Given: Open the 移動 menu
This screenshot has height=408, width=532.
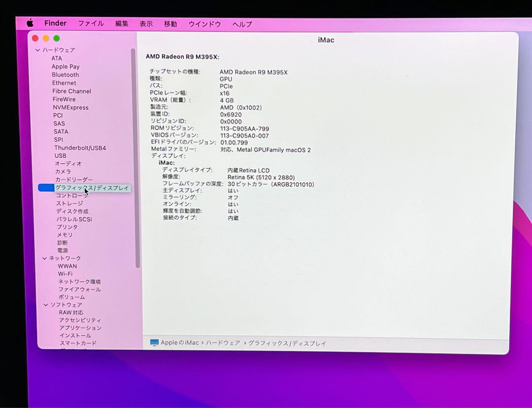Looking at the screenshot, I should click(x=170, y=24).
